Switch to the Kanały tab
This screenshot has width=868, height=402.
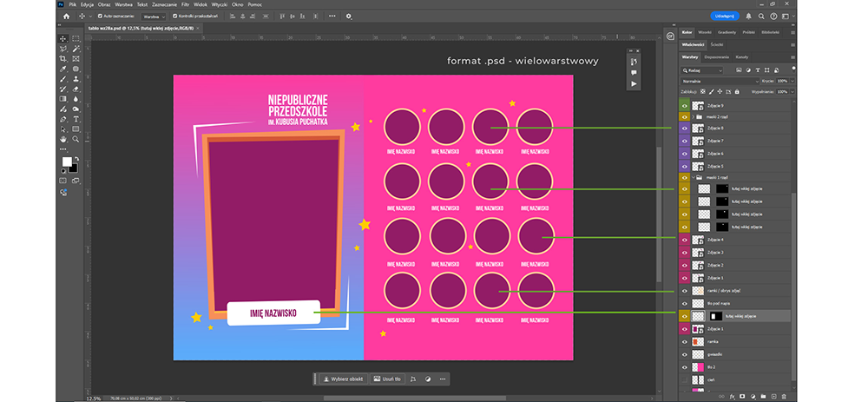742,57
